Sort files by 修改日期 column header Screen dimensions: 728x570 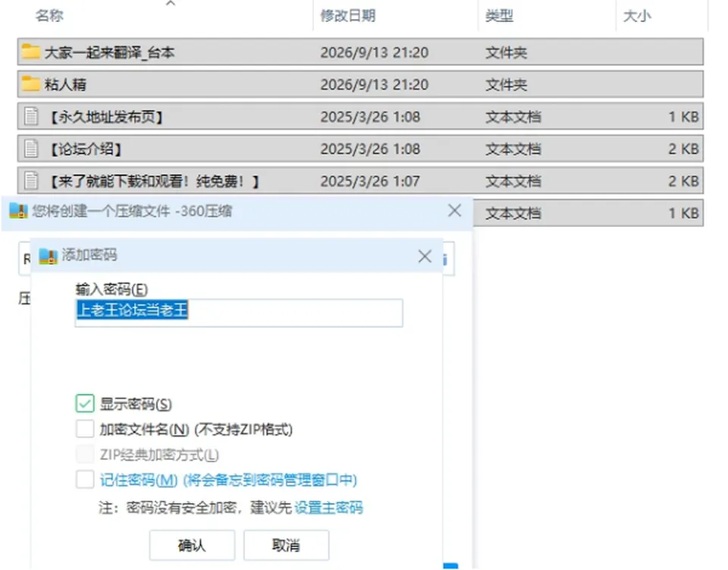tap(348, 16)
